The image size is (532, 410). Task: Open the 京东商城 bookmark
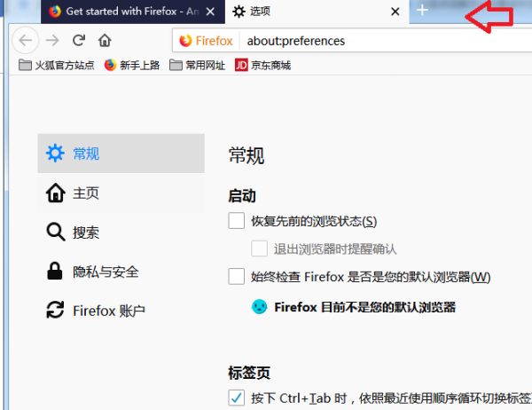coord(263,65)
